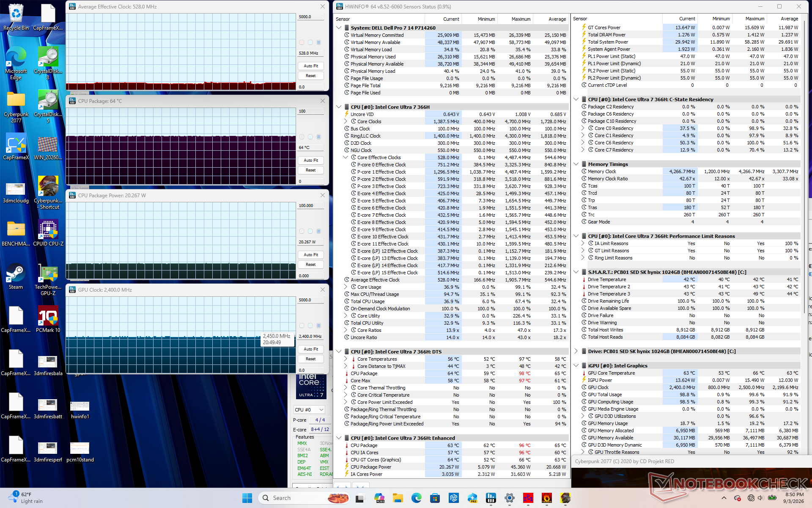Toggle the middle circle option in GPU Clock graph

(x=310, y=326)
